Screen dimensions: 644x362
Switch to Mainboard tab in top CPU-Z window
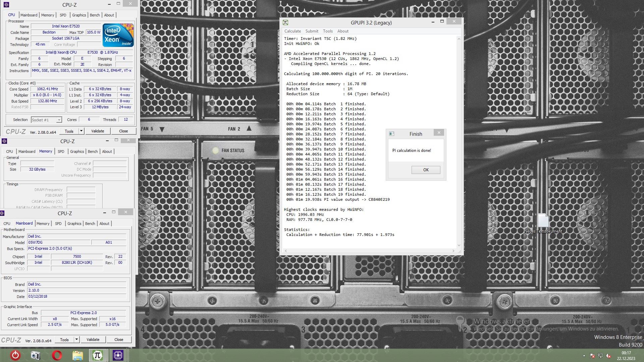tap(29, 15)
